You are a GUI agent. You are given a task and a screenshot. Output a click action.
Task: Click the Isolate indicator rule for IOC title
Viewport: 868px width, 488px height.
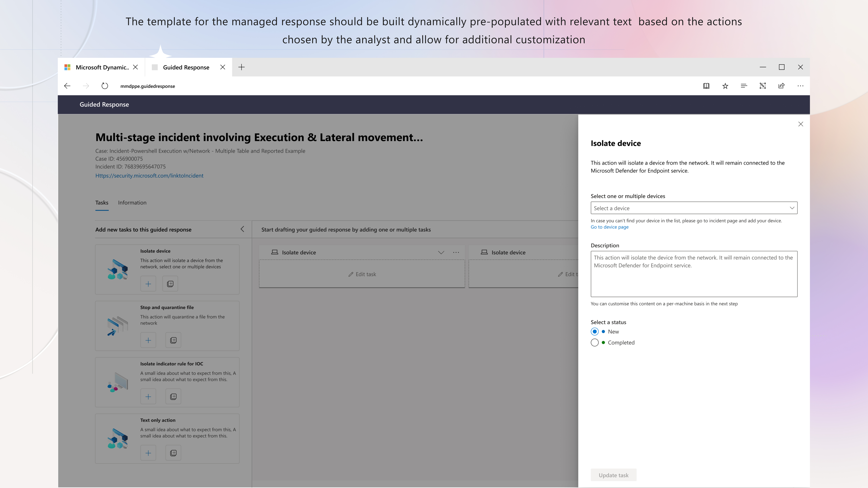[171, 364]
